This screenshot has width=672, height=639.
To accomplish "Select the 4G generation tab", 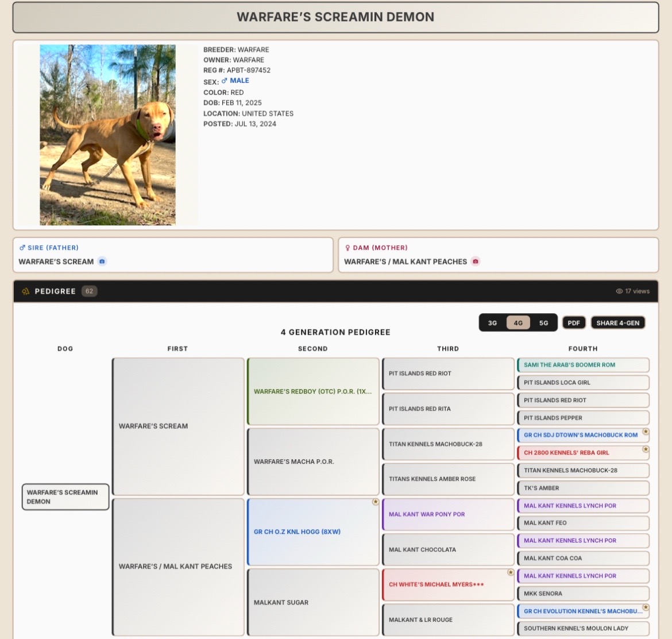I will (x=518, y=323).
